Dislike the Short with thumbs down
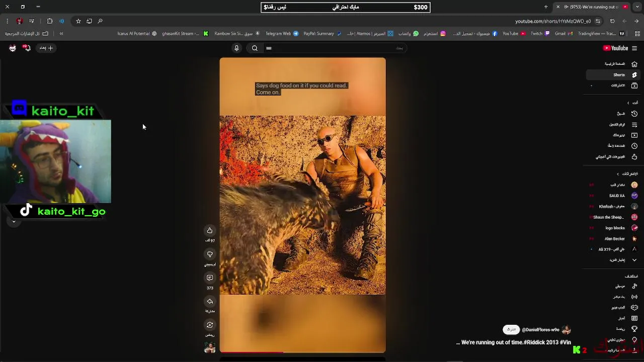The height and width of the screenshot is (362, 644). coord(210,254)
